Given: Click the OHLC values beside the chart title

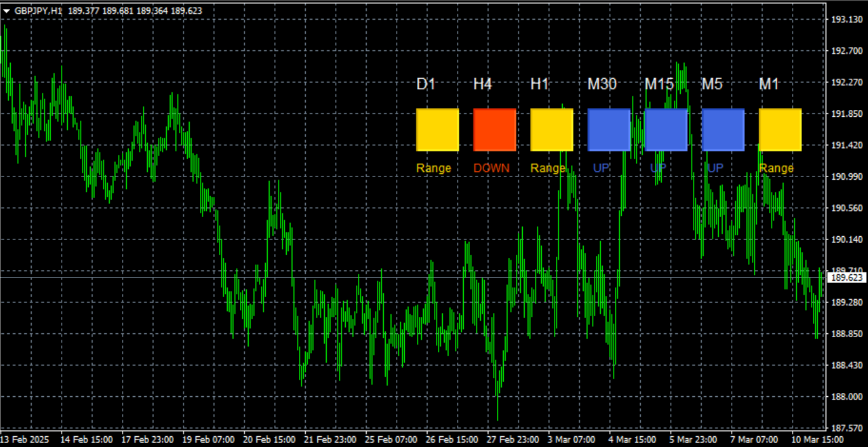Looking at the screenshot, I should [135, 11].
